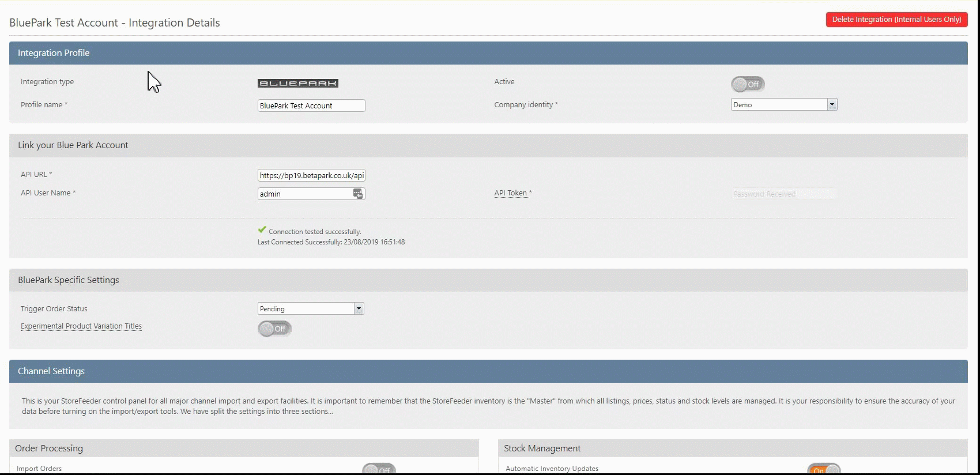The width and height of the screenshot is (980, 475).
Task: Click the Integration Profile section header
Action: coord(488,53)
